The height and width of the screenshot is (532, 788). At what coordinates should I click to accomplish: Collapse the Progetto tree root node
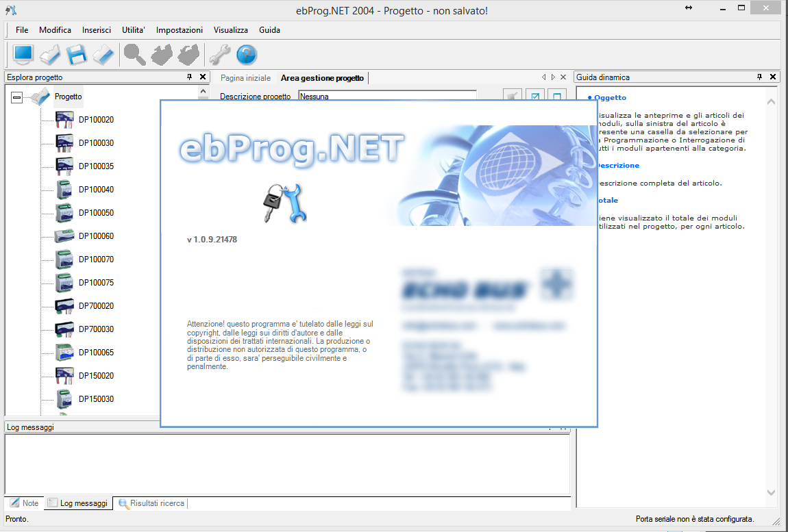[x=16, y=97]
